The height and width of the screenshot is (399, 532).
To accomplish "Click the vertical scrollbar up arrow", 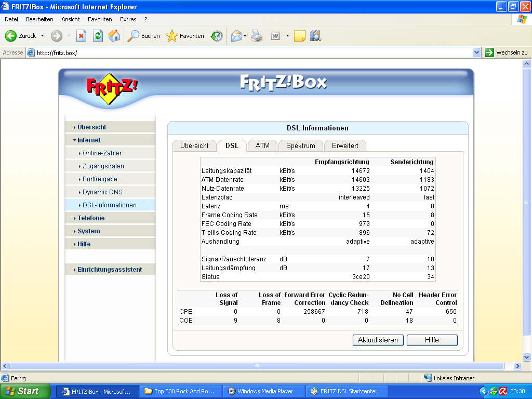I will click(527, 63).
